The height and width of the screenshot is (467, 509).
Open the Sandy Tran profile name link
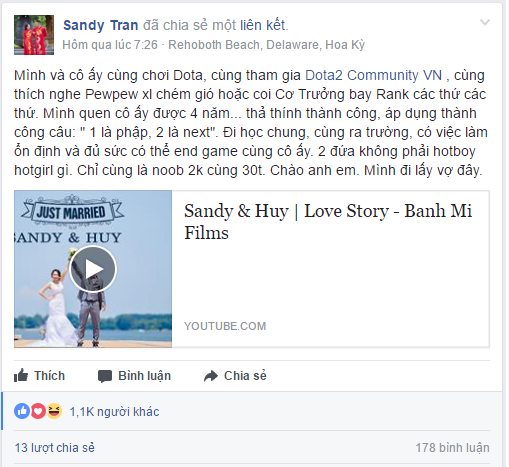point(101,25)
